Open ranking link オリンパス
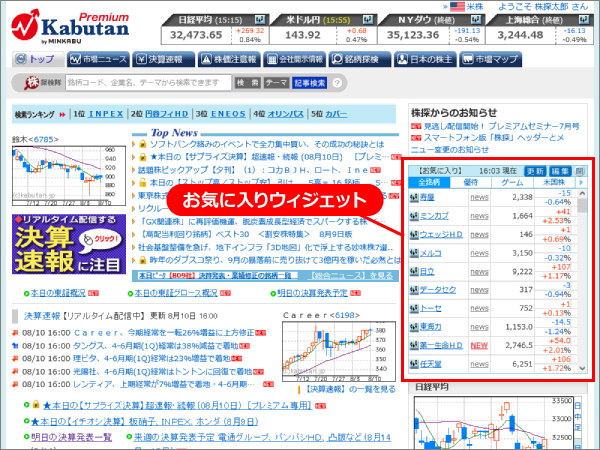Screen dimensions: 600x450 tap(285, 114)
